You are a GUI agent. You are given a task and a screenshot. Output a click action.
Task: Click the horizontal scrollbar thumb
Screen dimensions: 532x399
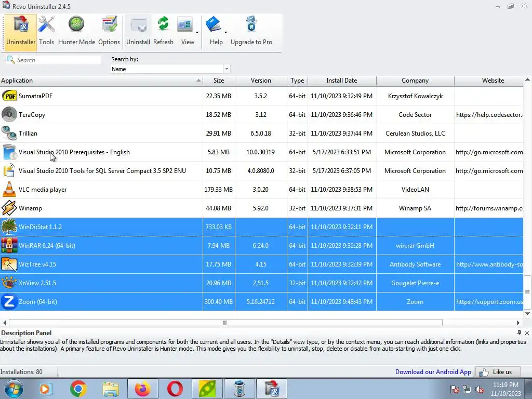point(225,323)
